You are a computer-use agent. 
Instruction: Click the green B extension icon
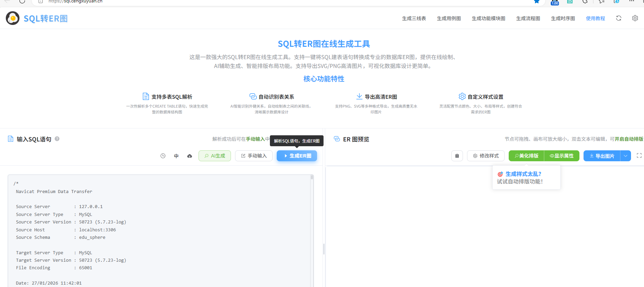click(570, 1)
